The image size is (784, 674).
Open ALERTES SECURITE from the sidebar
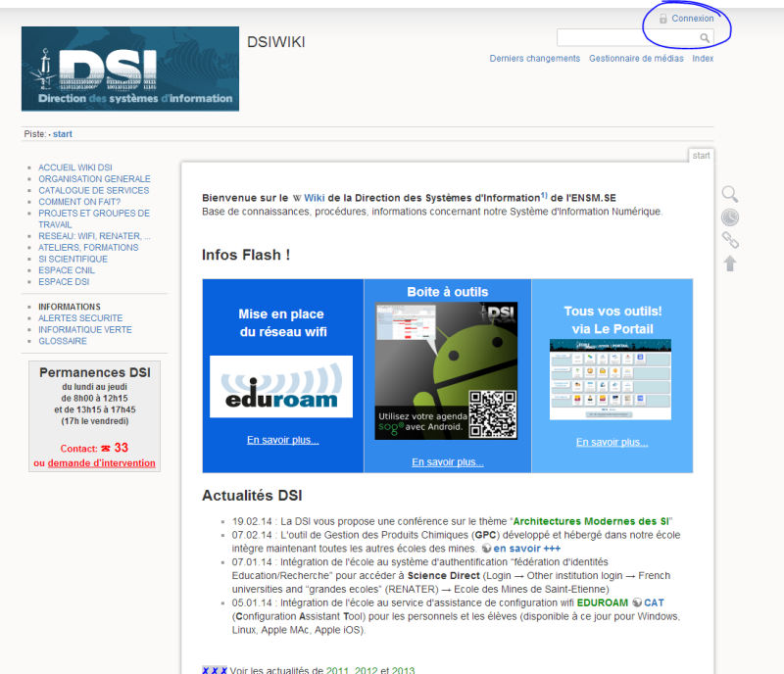[x=80, y=317]
